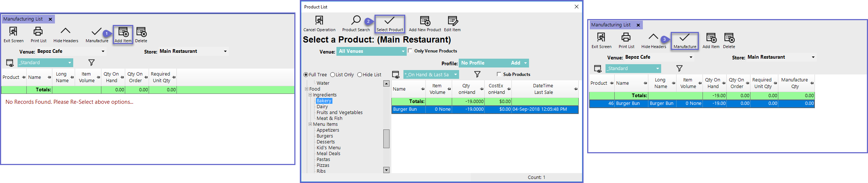868x183 pixels.
Task: Open Product Search with the magnifier icon
Action: 356,21
